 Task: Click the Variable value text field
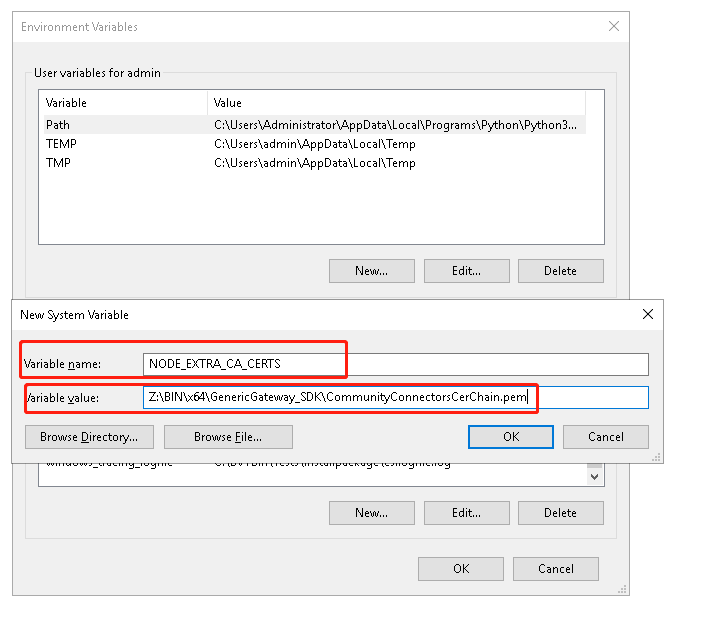click(x=396, y=398)
